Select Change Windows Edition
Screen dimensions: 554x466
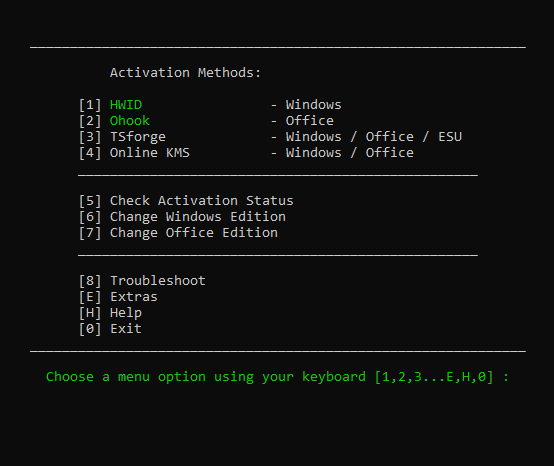coord(198,217)
